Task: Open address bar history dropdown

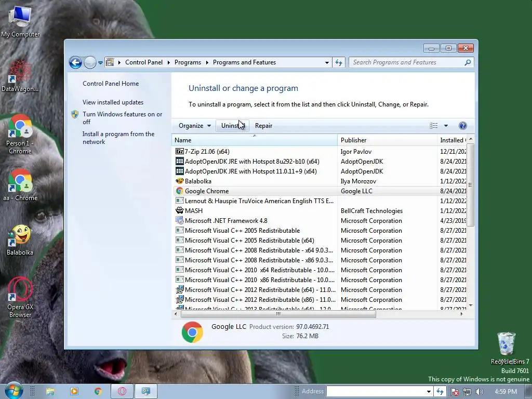Action: point(327,63)
